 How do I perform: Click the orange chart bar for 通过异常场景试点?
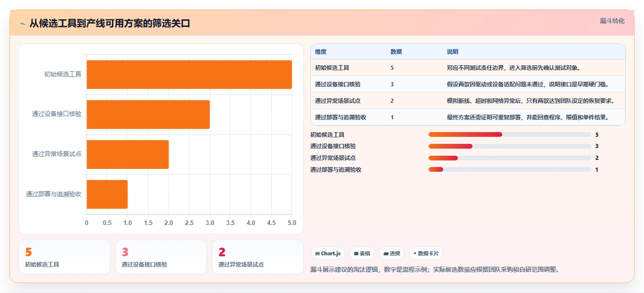pos(128,154)
